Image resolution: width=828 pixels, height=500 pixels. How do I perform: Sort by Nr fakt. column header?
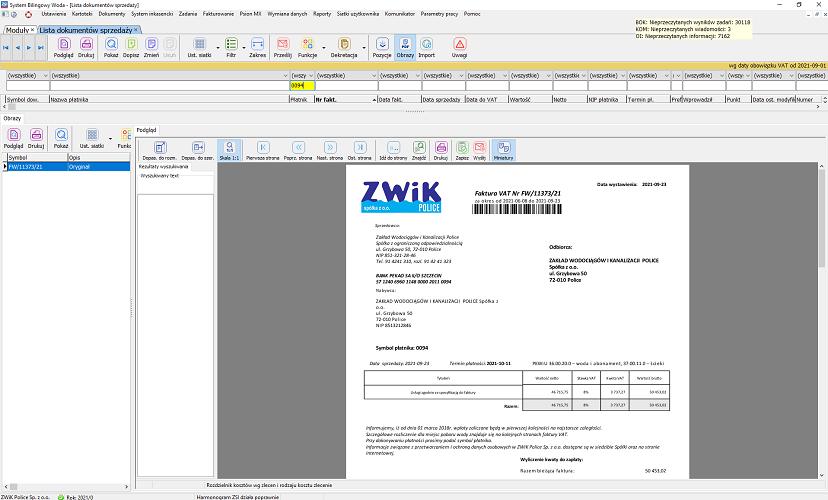coord(345,99)
